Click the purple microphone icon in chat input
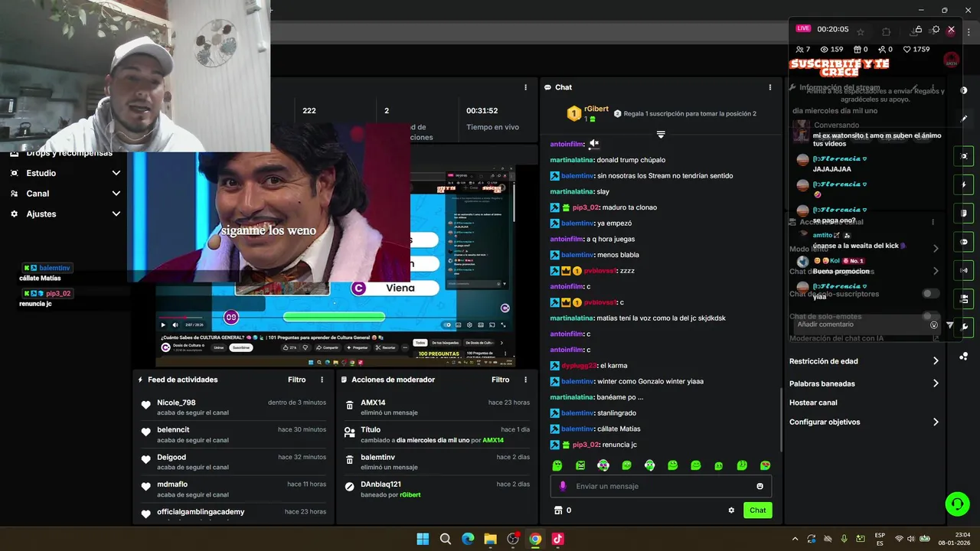980x551 pixels. (563, 486)
